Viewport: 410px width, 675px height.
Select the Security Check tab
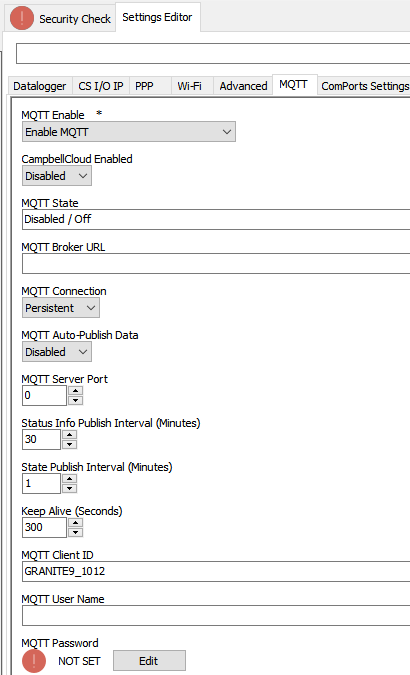coord(60,19)
